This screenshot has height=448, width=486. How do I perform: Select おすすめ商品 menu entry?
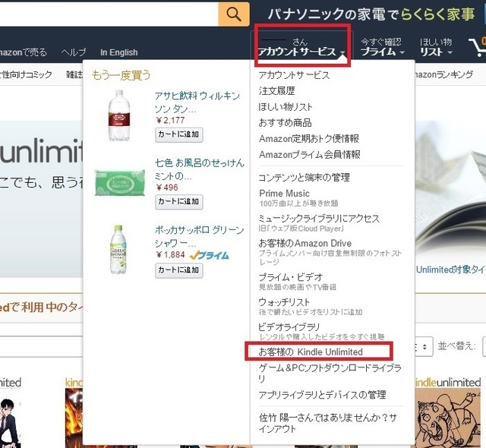click(286, 123)
